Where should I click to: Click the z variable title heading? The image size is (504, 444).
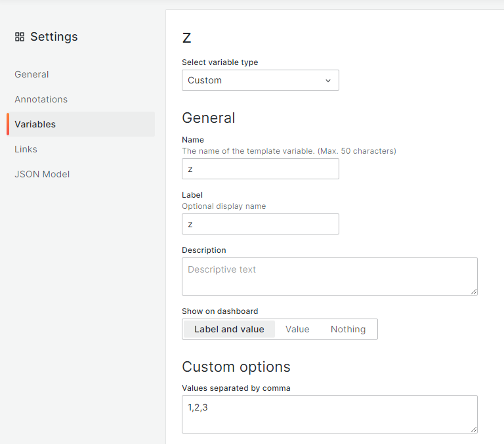(x=186, y=37)
